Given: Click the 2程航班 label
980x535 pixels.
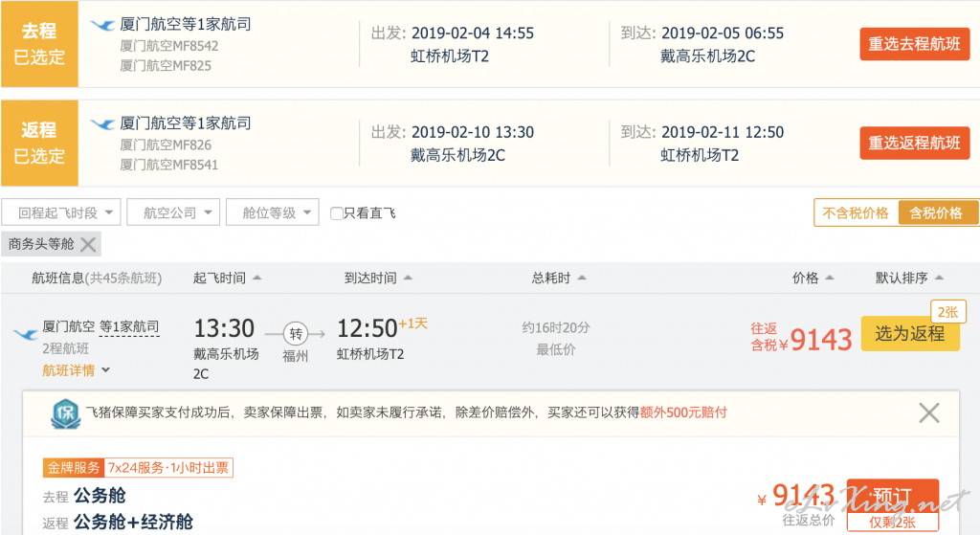Looking at the screenshot, I should tap(66, 348).
